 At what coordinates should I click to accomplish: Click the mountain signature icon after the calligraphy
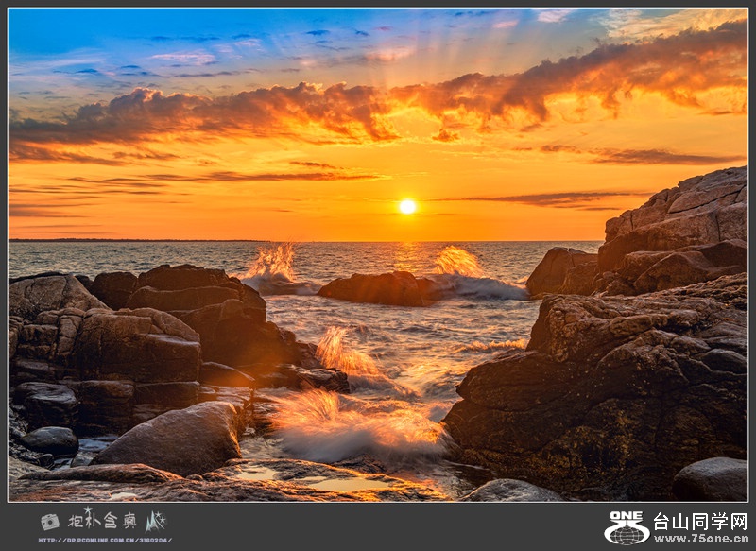[x=156, y=521]
